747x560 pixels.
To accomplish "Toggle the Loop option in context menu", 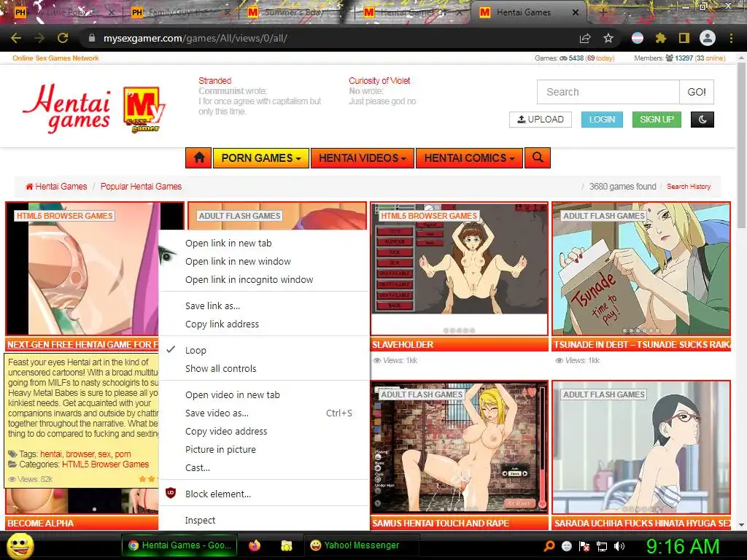I will tap(264, 351).
